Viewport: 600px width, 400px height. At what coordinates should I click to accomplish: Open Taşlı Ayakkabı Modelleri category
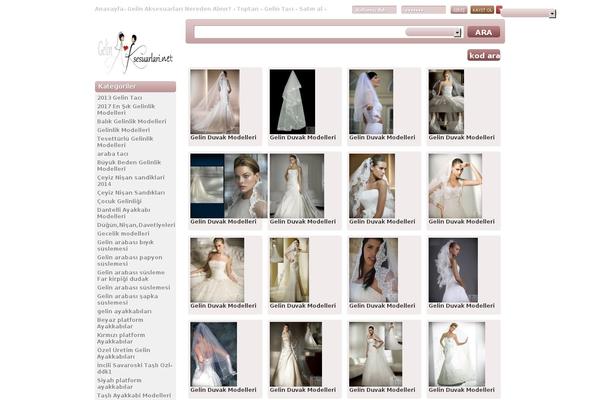pyautogui.click(x=134, y=395)
